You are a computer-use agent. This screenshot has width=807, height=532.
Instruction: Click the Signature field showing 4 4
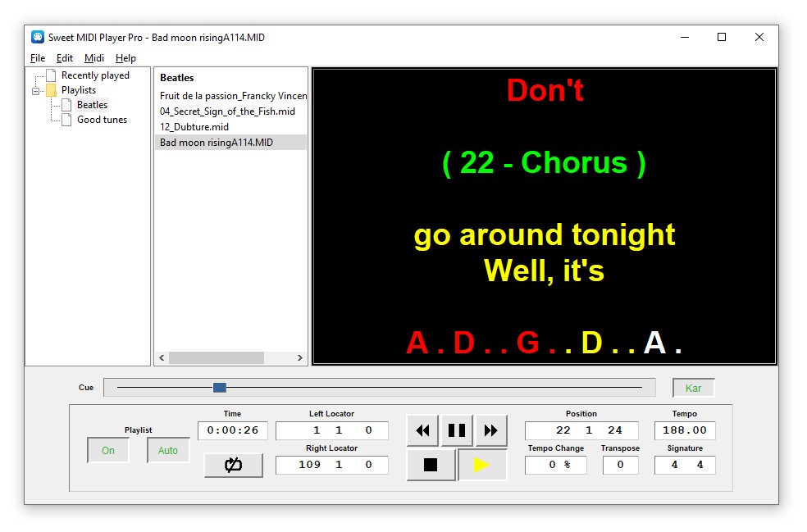(685, 465)
